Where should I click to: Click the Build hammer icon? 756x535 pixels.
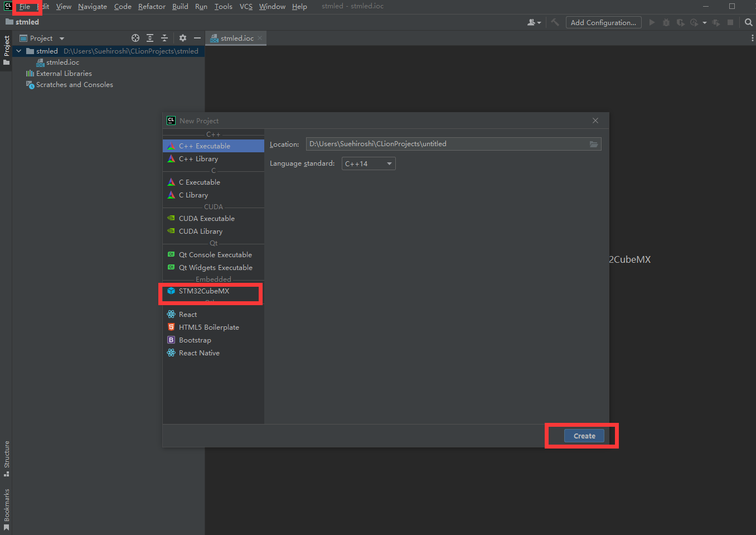(555, 22)
